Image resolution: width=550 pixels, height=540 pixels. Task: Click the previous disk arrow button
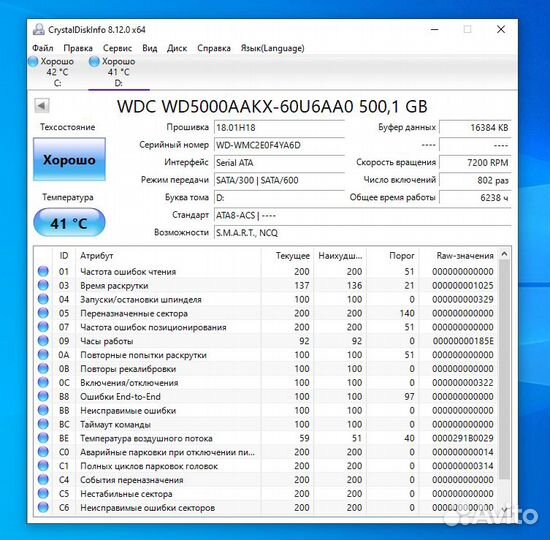pos(42,106)
